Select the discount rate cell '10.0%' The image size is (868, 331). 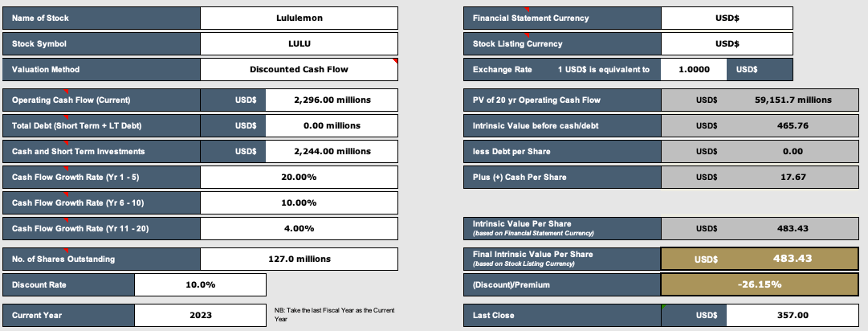tap(201, 285)
